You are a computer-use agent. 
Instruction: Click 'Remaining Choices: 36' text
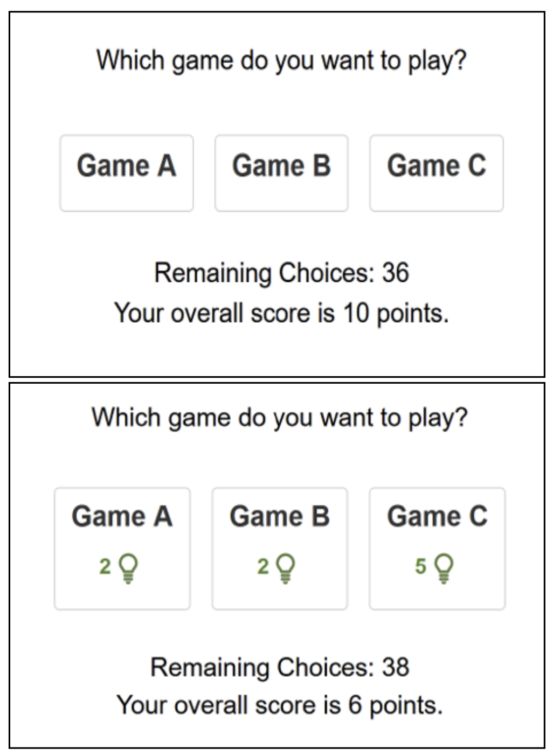point(281,273)
